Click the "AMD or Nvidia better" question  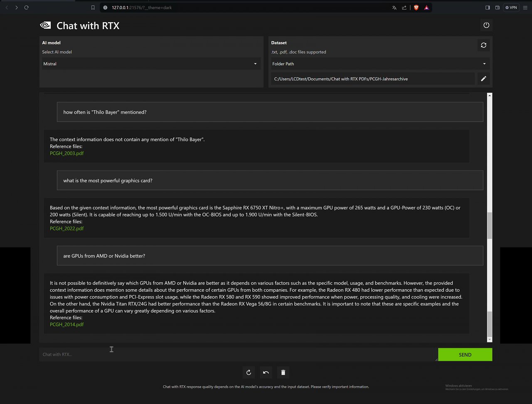(x=270, y=255)
